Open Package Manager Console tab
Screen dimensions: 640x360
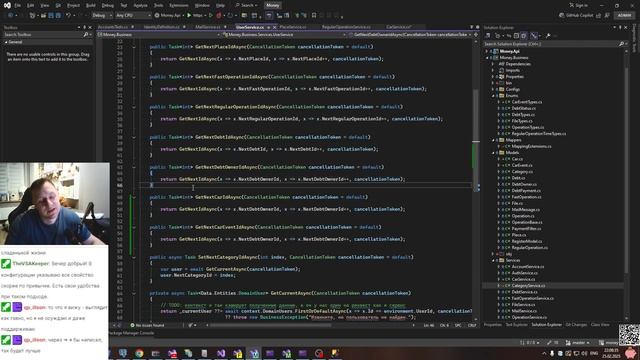click(131, 333)
